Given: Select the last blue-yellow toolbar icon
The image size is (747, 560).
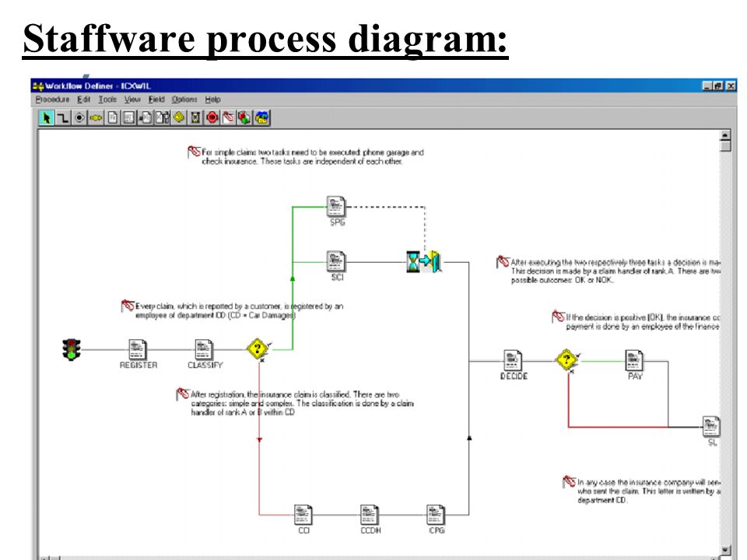Looking at the screenshot, I should (261, 117).
